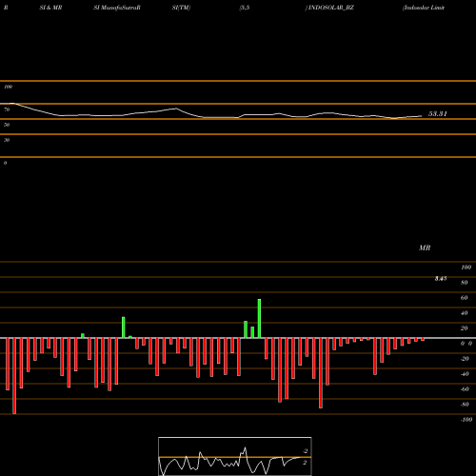The width and height of the screenshot is (476, 476).
Task: Click the RSI axis label 0 on left
Action: click(5, 163)
